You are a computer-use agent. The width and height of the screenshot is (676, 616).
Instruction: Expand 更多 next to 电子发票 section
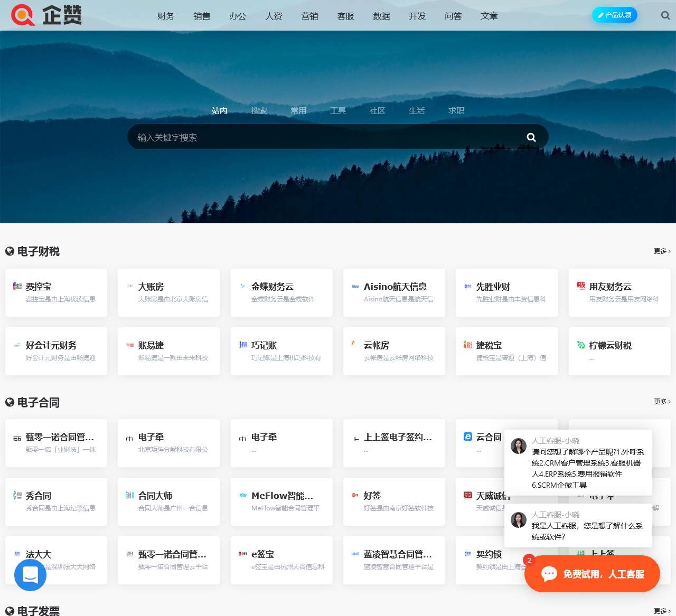(x=661, y=611)
